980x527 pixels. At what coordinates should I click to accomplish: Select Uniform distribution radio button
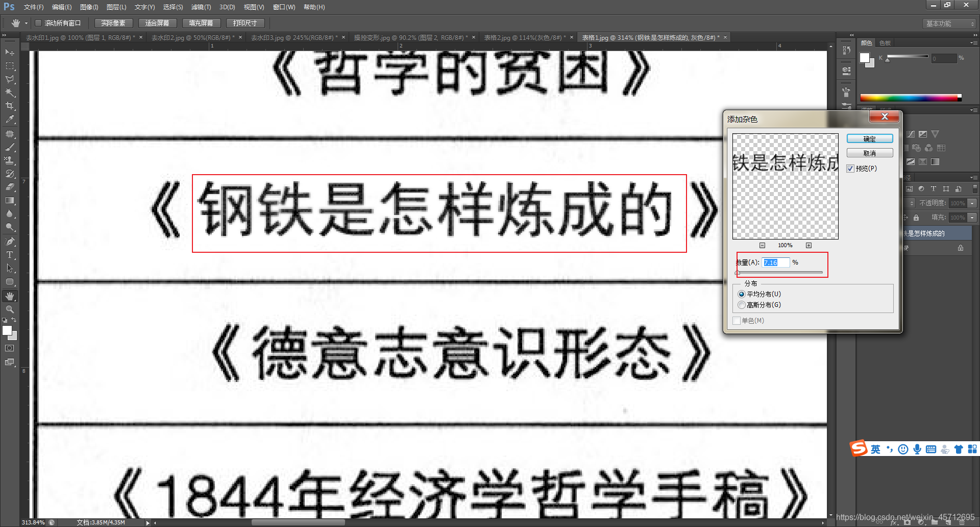pyautogui.click(x=741, y=294)
